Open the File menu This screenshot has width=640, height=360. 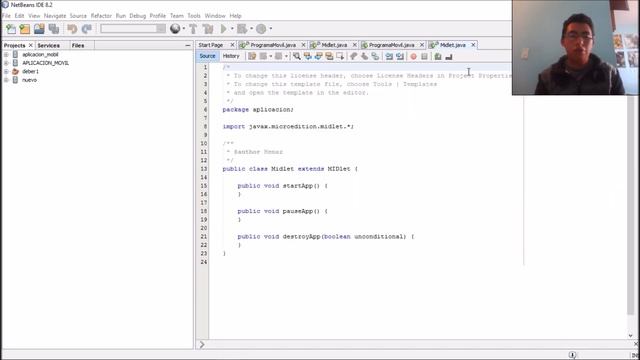pos(6,16)
